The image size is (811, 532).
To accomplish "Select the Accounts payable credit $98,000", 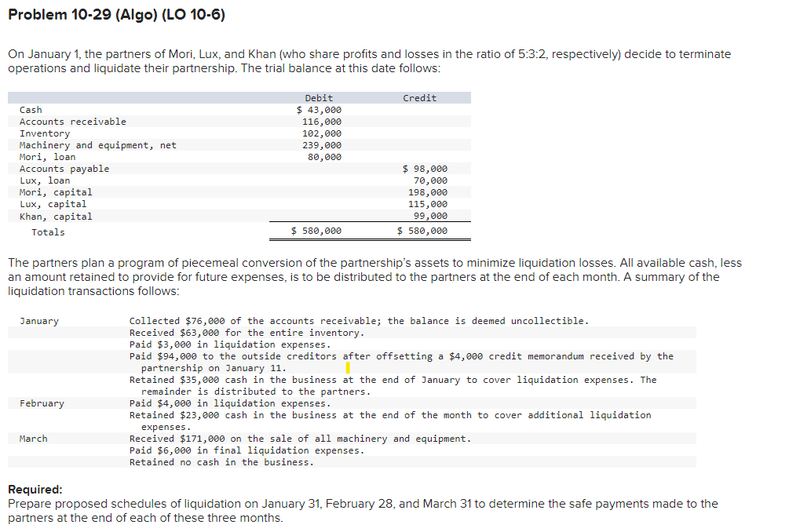I will pos(425,169).
